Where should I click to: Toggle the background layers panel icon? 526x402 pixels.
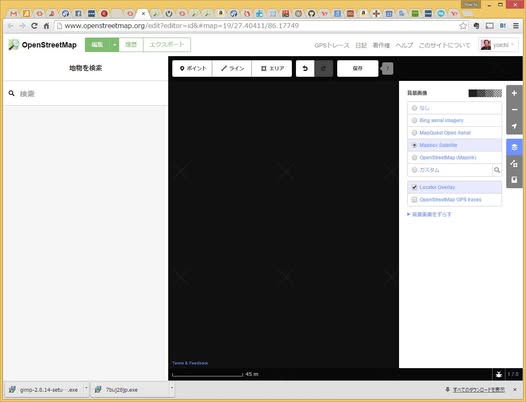click(x=514, y=147)
